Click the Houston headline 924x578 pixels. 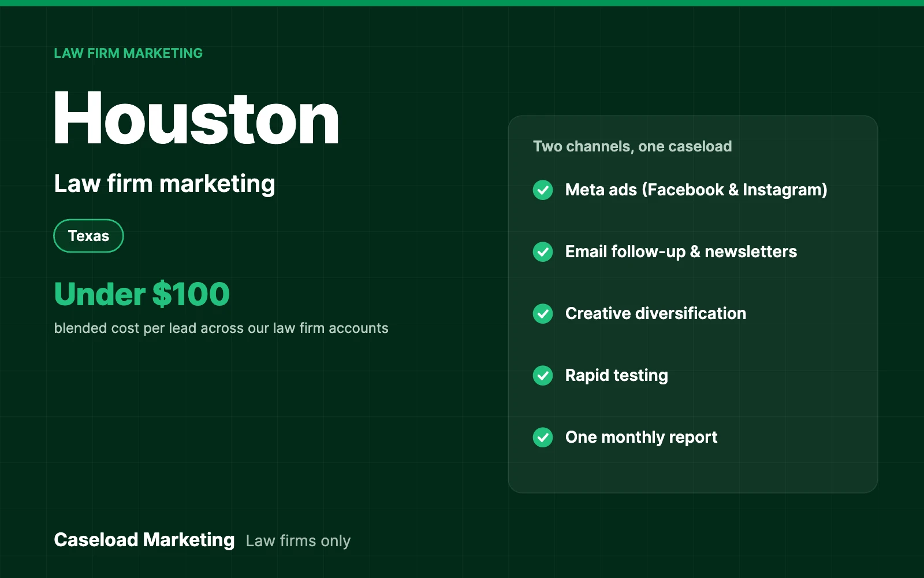coord(196,118)
